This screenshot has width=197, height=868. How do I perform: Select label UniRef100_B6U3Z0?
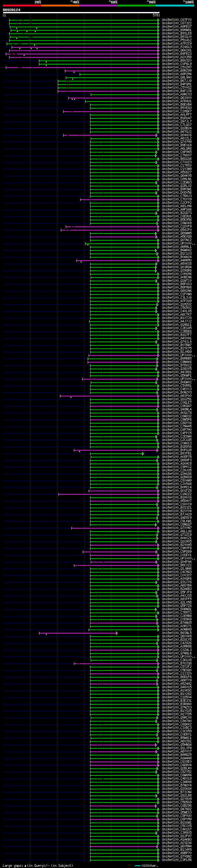click(x=176, y=61)
